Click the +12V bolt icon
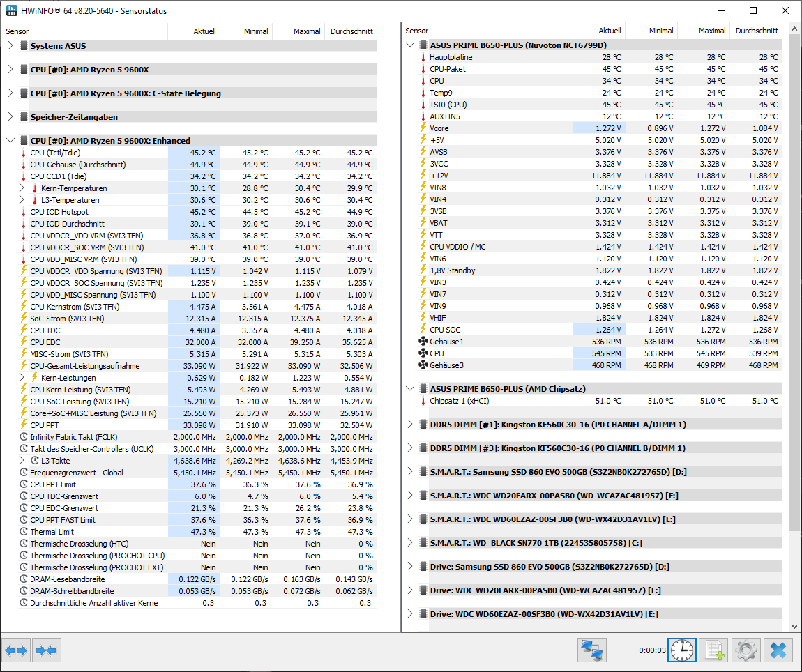This screenshot has height=672, width=802. tap(423, 176)
